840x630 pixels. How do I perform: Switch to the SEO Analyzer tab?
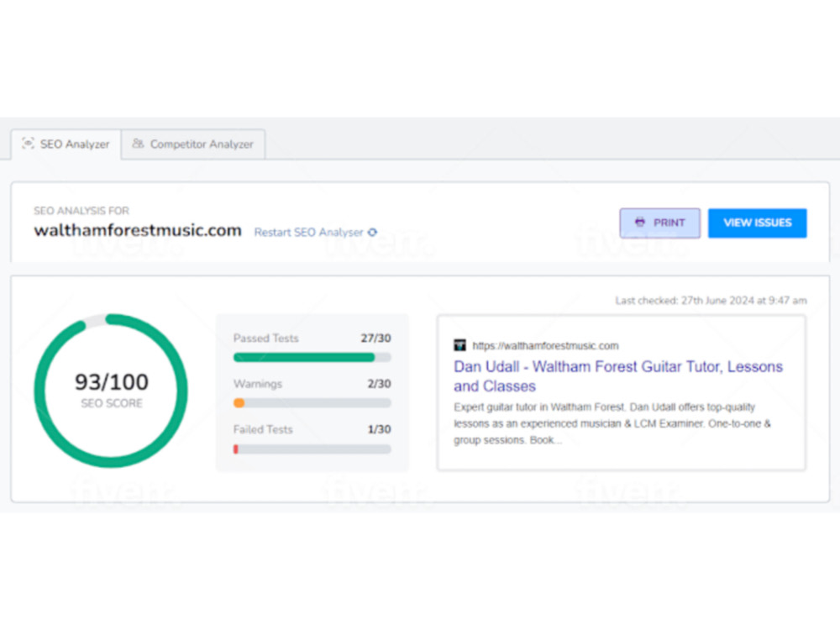point(66,144)
